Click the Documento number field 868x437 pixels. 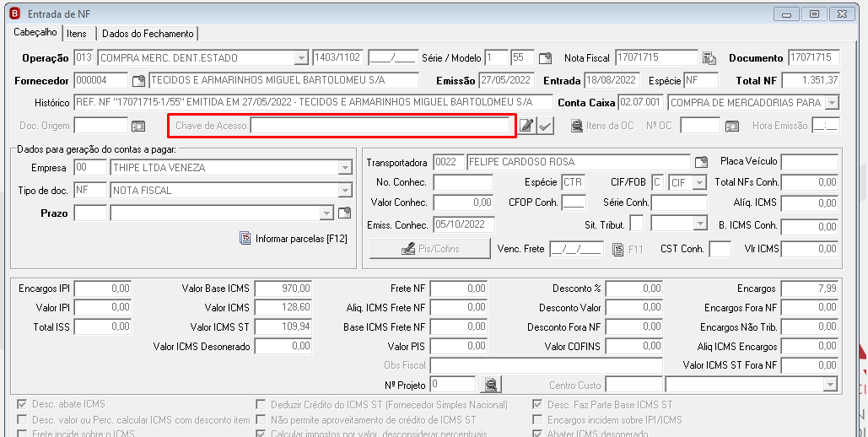[x=814, y=58]
